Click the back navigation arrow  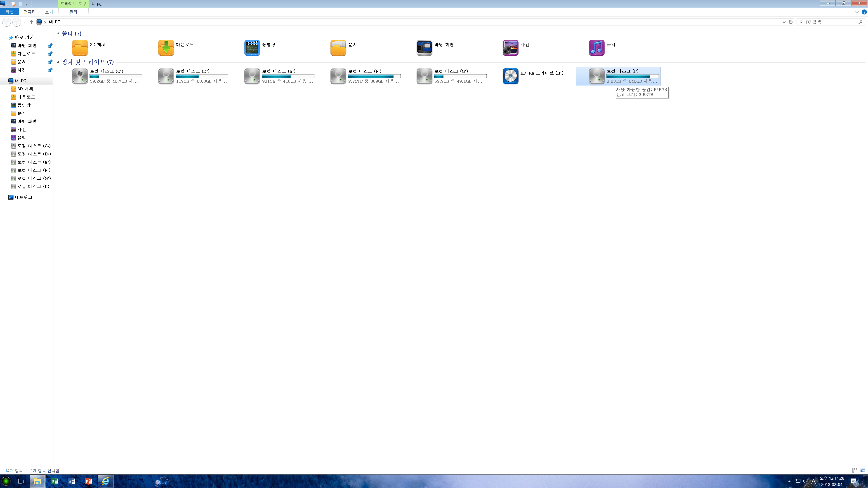6,22
